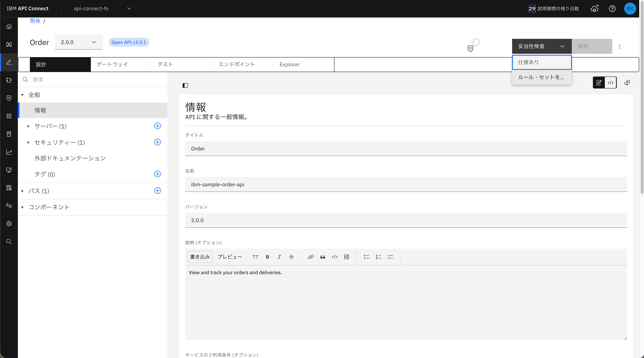Insert image in description editor toolbar
The width and height of the screenshot is (644, 358).
click(346, 257)
